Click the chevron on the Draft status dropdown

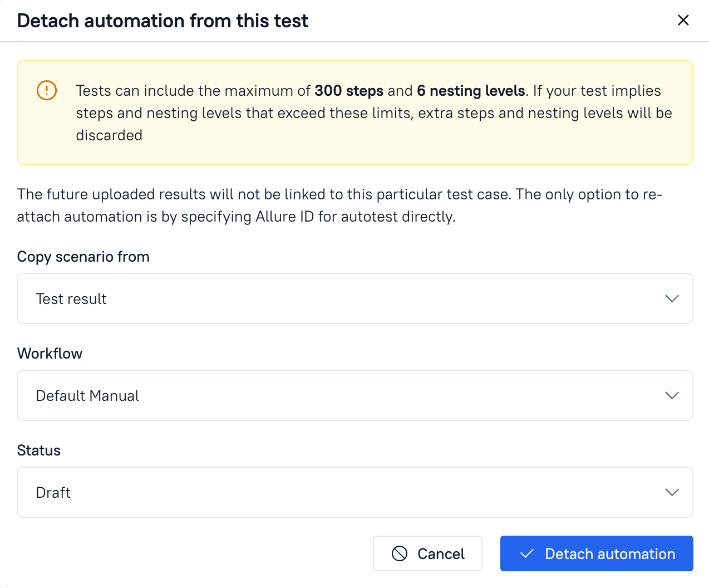coord(672,492)
